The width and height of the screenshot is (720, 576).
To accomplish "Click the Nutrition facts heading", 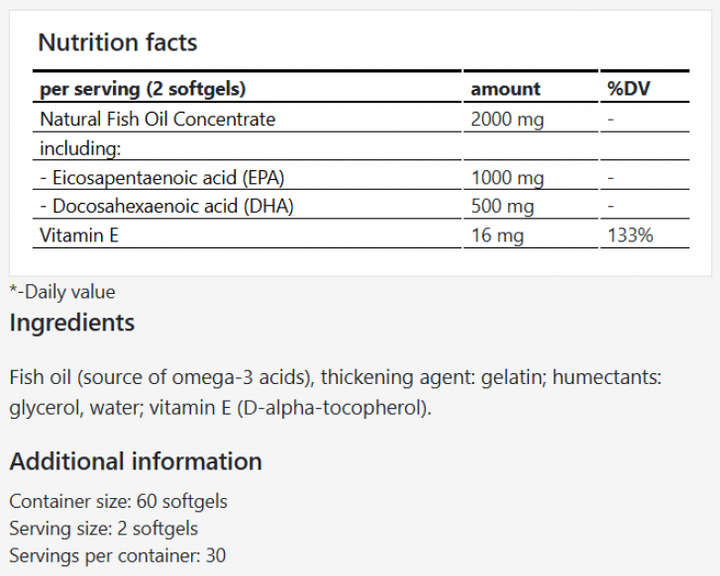I will [x=117, y=43].
